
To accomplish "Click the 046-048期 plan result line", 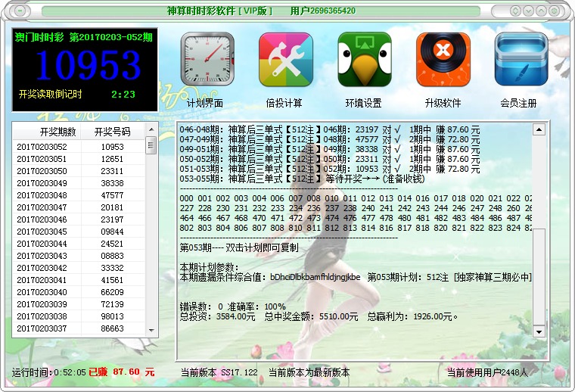I will click(330, 129).
